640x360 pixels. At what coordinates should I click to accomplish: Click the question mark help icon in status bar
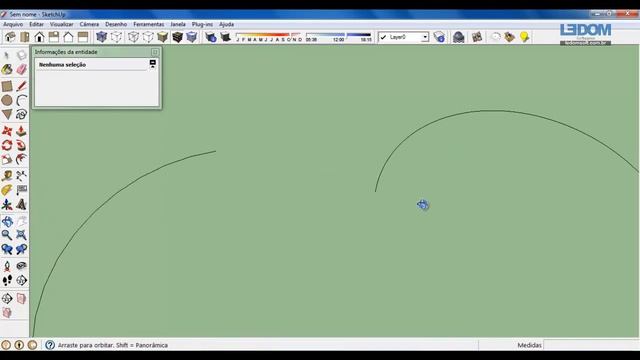click(50, 345)
